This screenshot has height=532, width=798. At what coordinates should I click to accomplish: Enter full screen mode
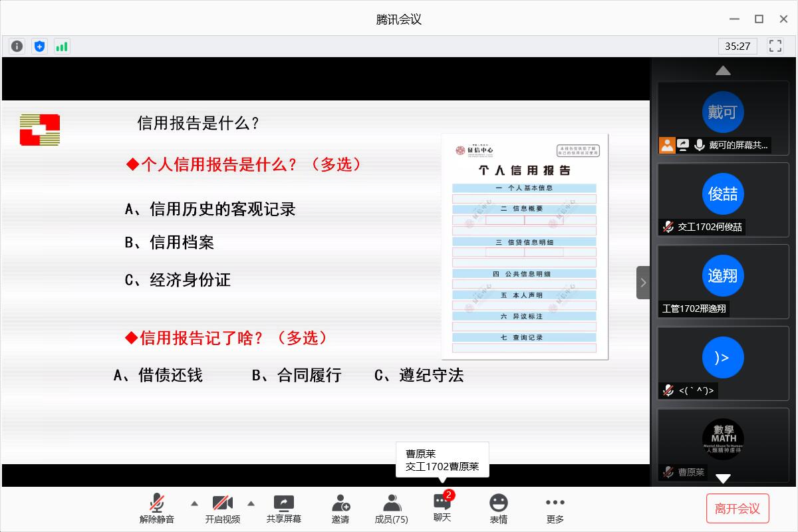775,46
